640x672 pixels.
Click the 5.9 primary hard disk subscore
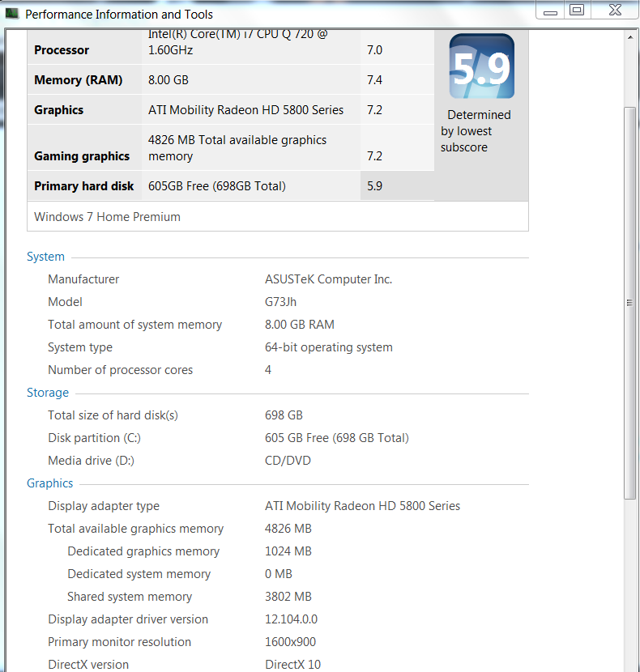coord(374,186)
